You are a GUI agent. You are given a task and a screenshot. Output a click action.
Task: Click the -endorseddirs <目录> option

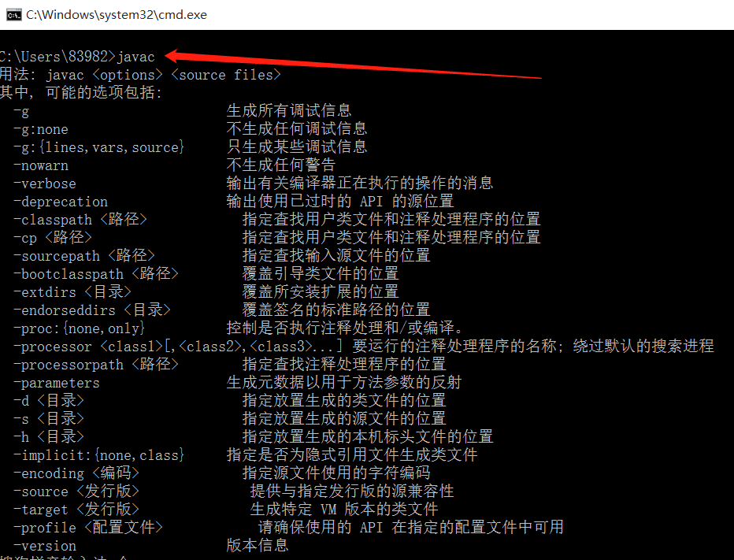(x=91, y=310)
